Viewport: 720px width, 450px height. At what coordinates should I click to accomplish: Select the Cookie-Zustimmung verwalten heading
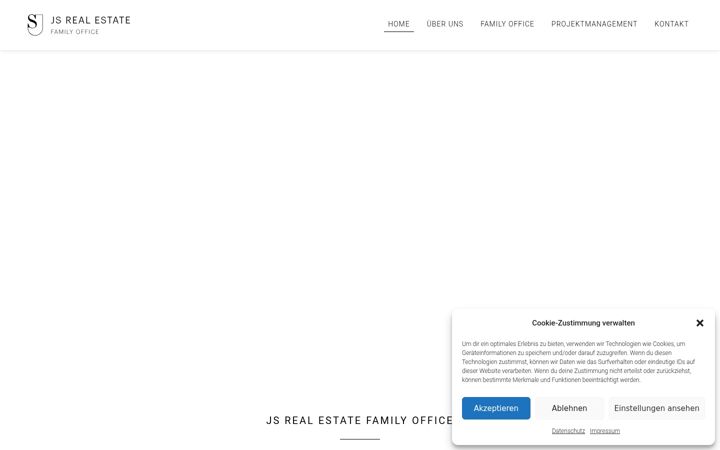point(583,323)
